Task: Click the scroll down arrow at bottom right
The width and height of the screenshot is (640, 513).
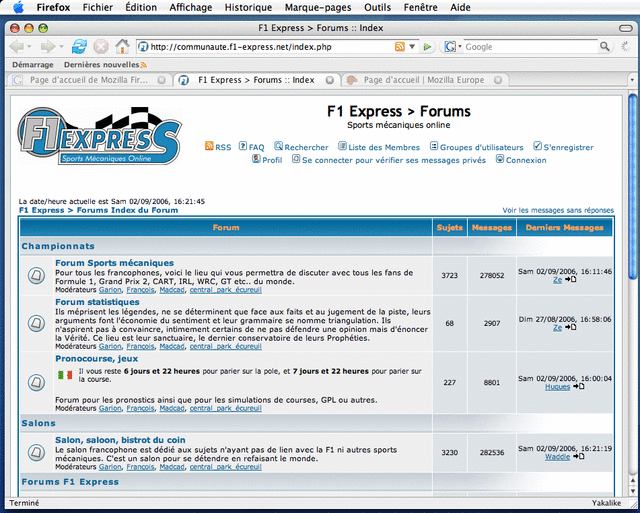Action: (x=632, y=491)
